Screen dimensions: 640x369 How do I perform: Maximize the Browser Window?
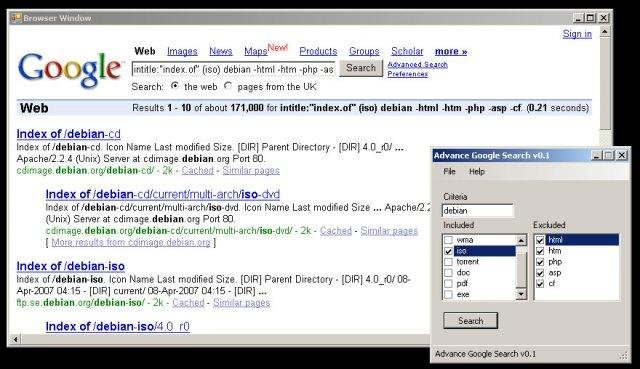click(590, 18)
